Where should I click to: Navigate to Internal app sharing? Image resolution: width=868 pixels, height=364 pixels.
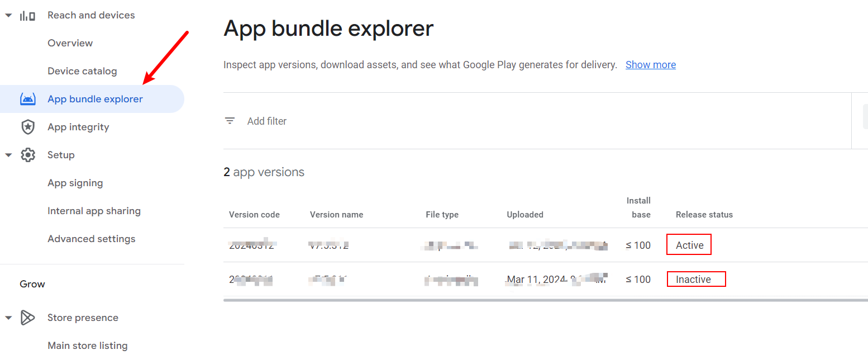(94, 211)
